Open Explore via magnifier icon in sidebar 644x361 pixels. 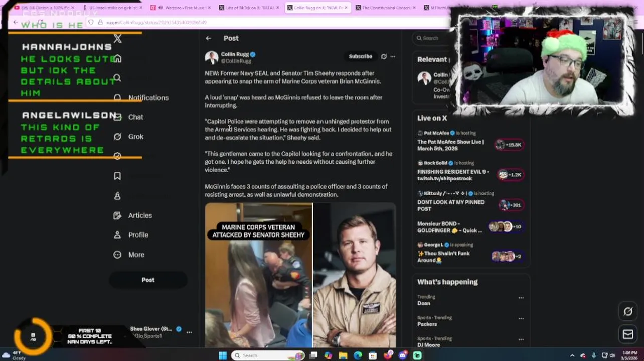click(117, 78)
